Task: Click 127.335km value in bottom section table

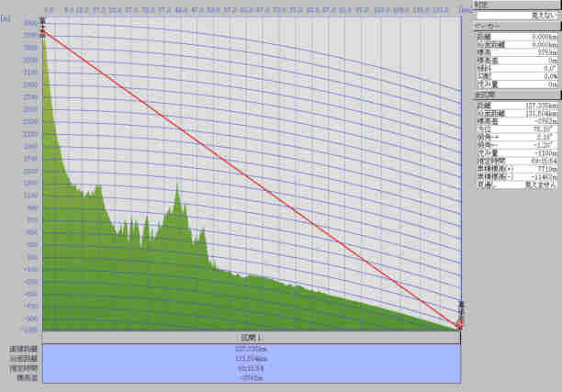Action: click(248, 349)
